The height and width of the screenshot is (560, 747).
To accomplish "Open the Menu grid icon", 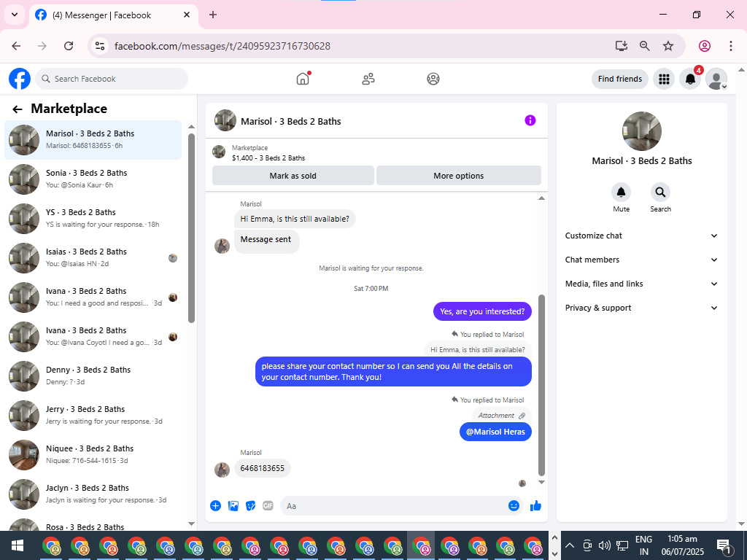I will 664,79.
